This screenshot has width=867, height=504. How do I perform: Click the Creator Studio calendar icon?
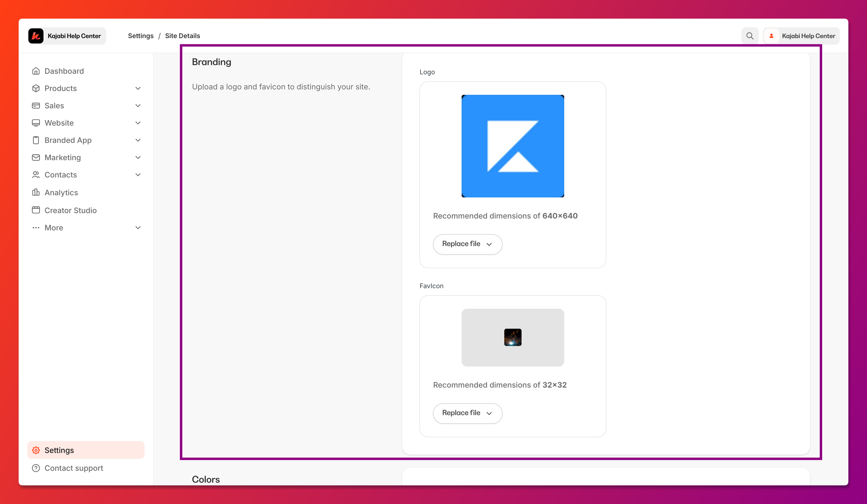click(x=36, y=210)
